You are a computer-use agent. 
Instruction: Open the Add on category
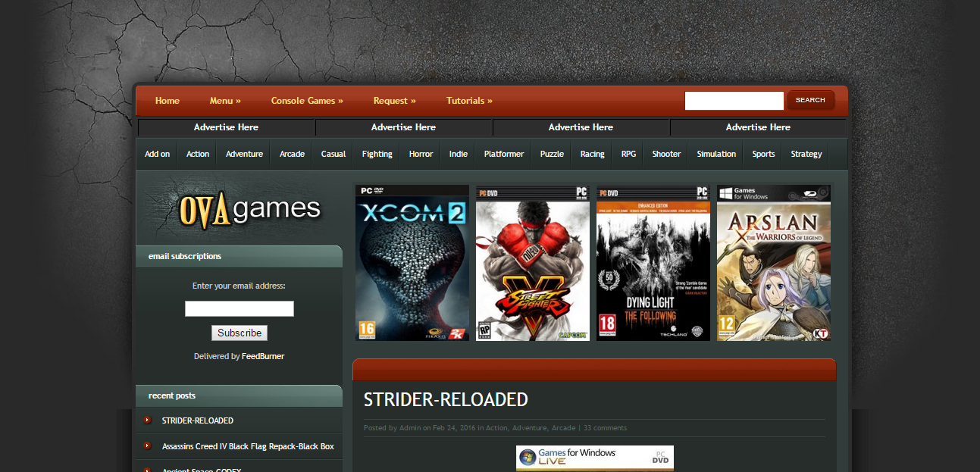point(158,154)
